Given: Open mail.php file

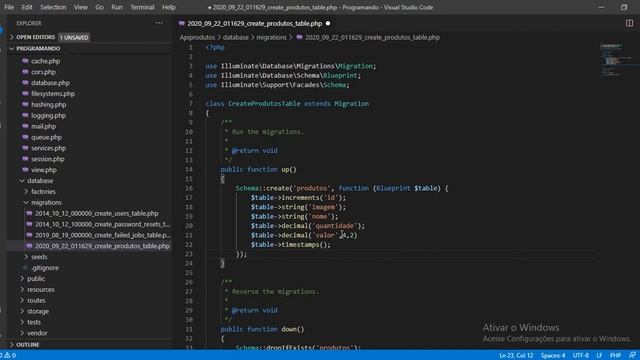Looking at the screenshot, I should (43, 126).
